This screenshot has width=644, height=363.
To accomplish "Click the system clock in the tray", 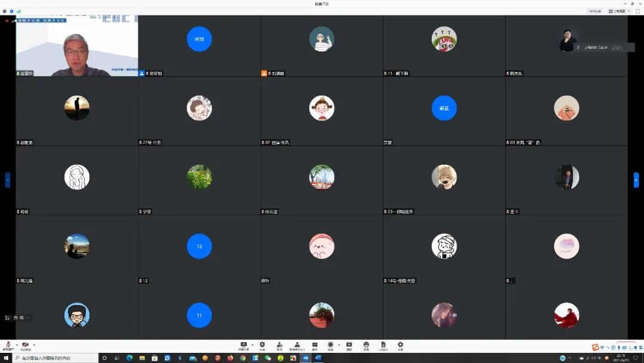I will (622, 358).
